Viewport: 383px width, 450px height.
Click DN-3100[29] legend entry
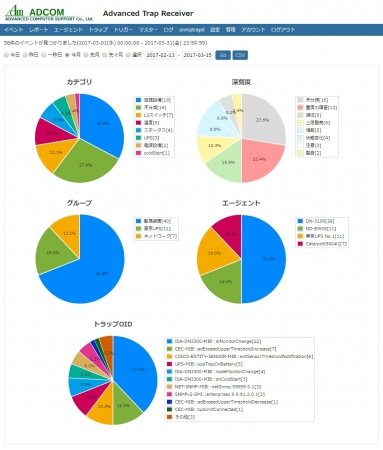pos(316,221)
